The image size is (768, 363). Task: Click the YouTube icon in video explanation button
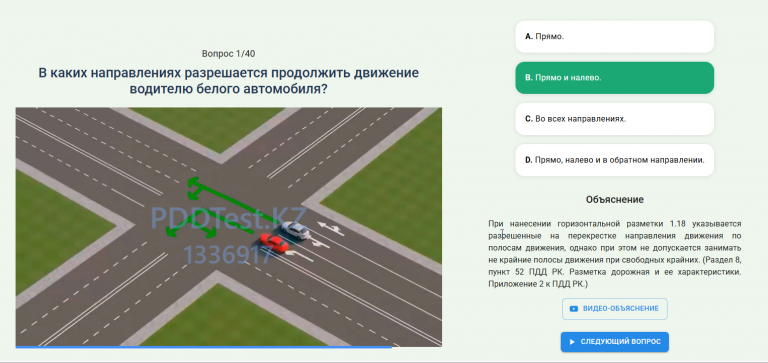click(x=574, y=309)
